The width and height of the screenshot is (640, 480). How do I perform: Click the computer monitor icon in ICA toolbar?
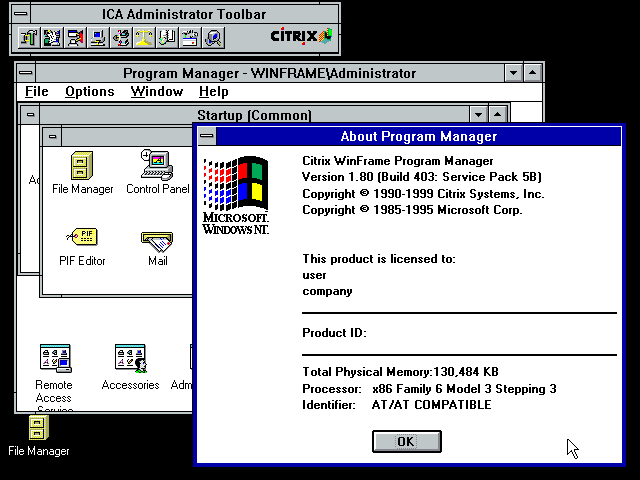point(98,38)
